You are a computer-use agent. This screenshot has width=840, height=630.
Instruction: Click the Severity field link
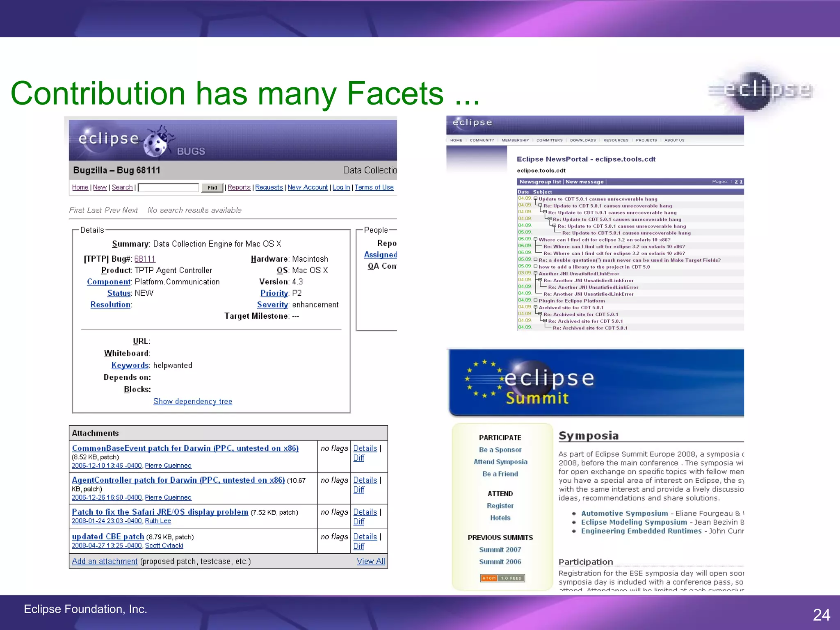click(272, 305)
